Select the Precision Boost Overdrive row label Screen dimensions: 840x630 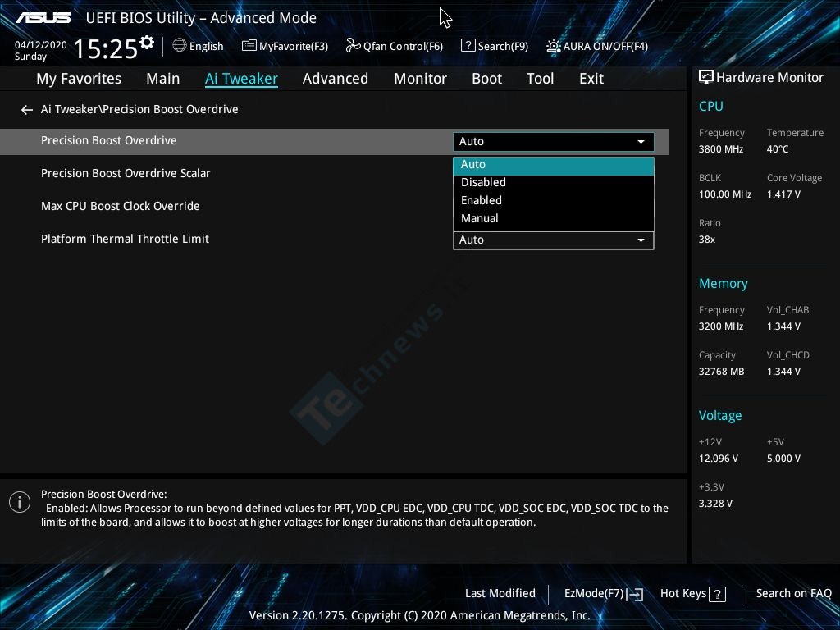coord(109,140)
